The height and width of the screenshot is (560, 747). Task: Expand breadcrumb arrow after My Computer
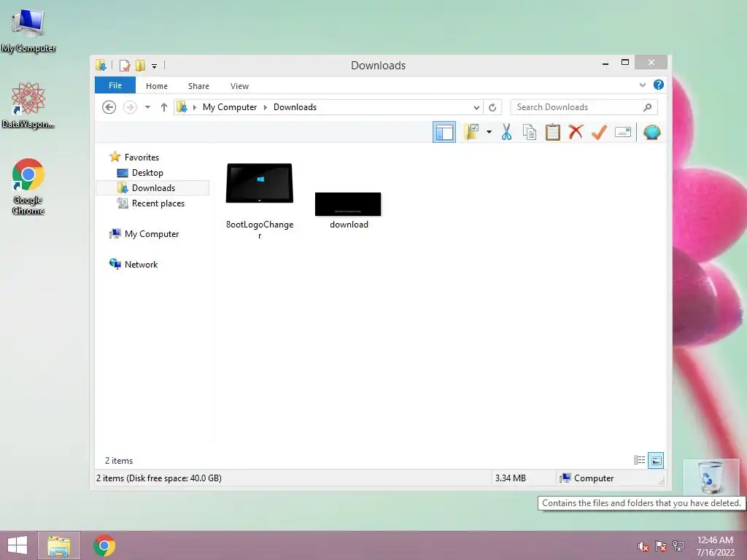click(266, 107)
